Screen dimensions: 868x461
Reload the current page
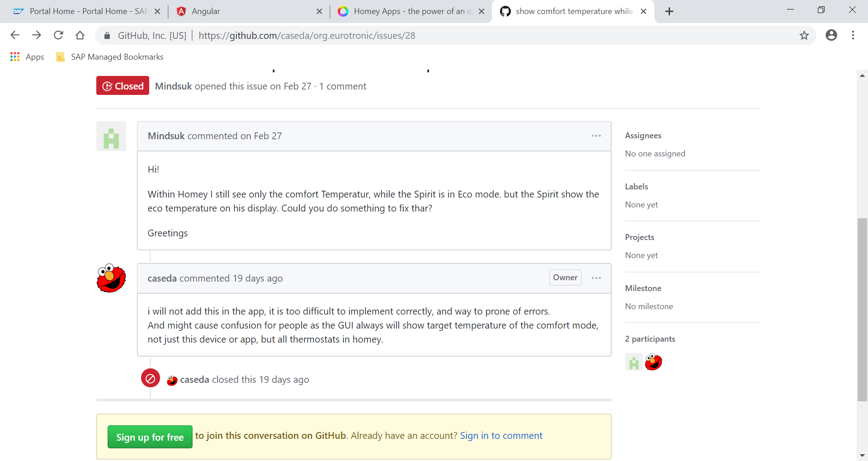58,35
